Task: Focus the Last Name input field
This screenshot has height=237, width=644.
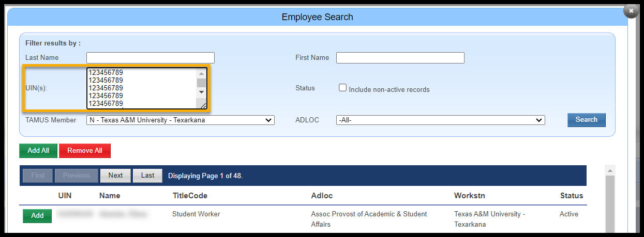Action: 150,58
